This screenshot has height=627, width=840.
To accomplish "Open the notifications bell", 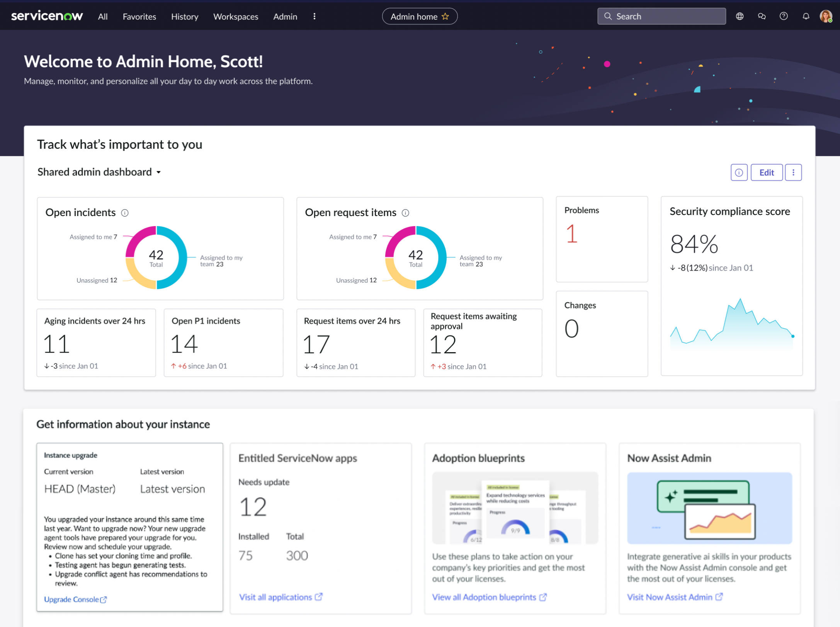I will click(806, 16).
